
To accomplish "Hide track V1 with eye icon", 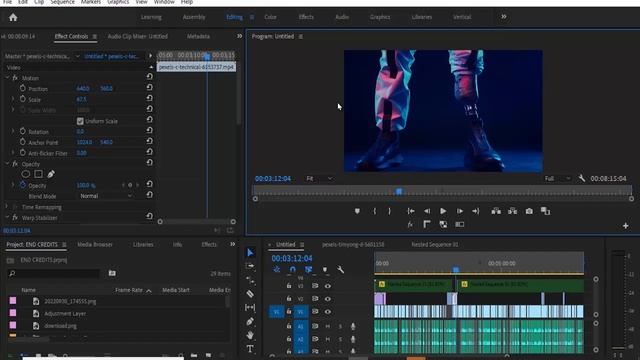I will [x=328, y=311].
